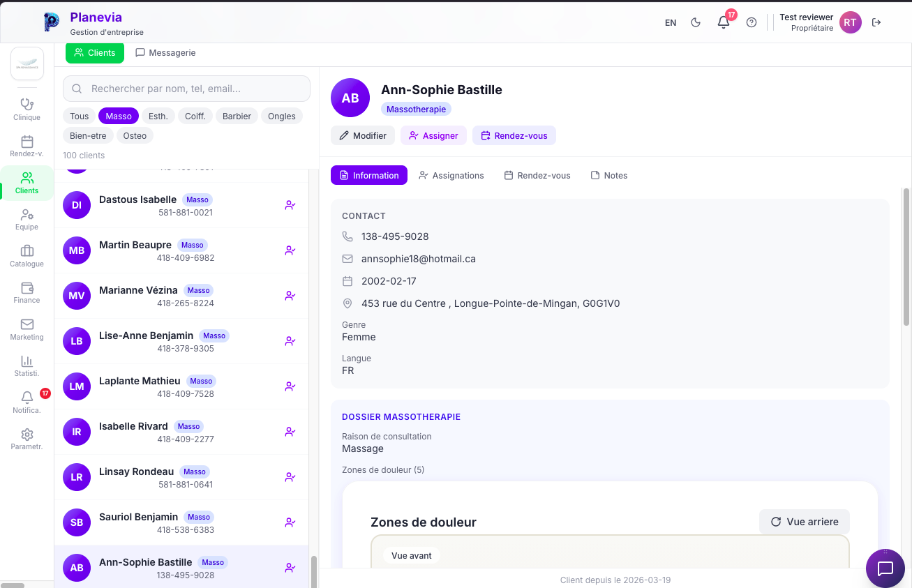
Task: Switch language with EN button
Action: [671, 22]
